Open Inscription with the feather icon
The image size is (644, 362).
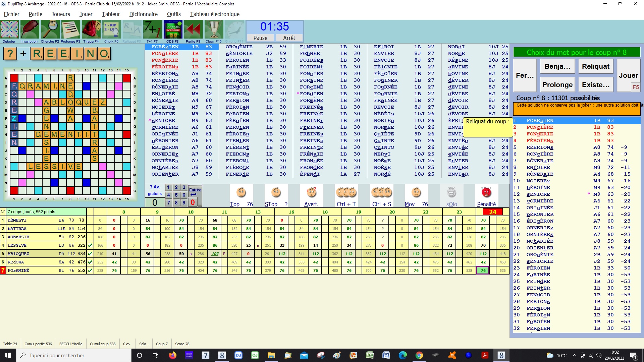coord(30,30)
